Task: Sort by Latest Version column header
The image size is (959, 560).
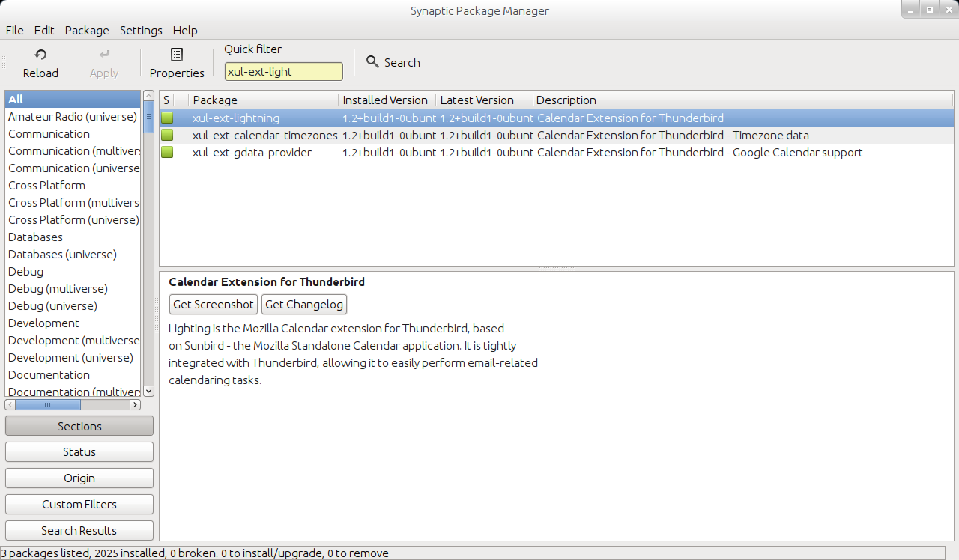Action: tap(485, 100)
